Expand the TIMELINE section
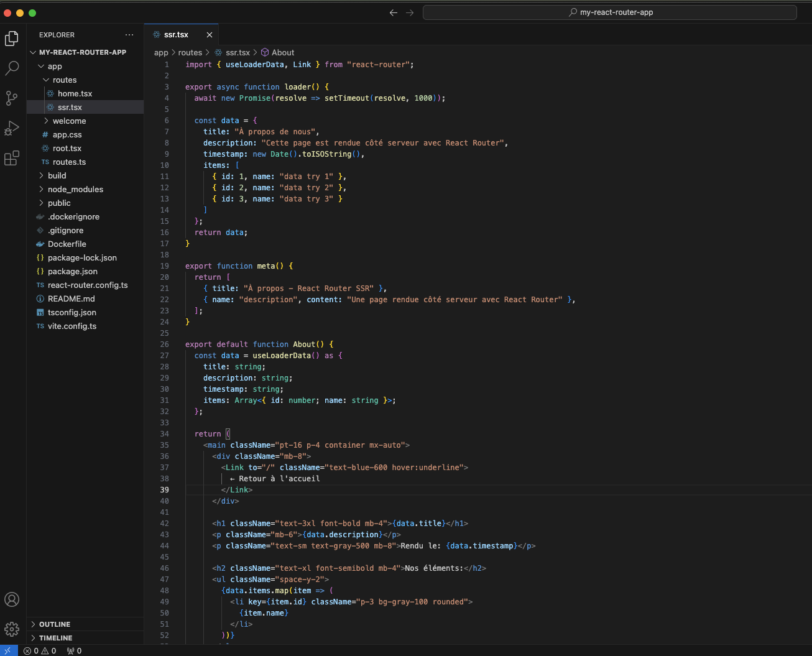This screenshot has width=812, height=656. pos(55,638)
